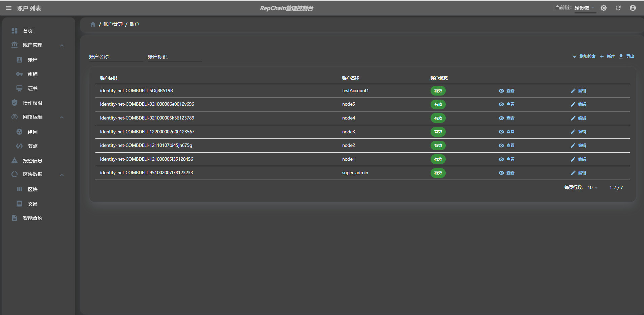Open the user profile icon
The width and height of the screenshot is (644, 315).
(x=633, y=8)
